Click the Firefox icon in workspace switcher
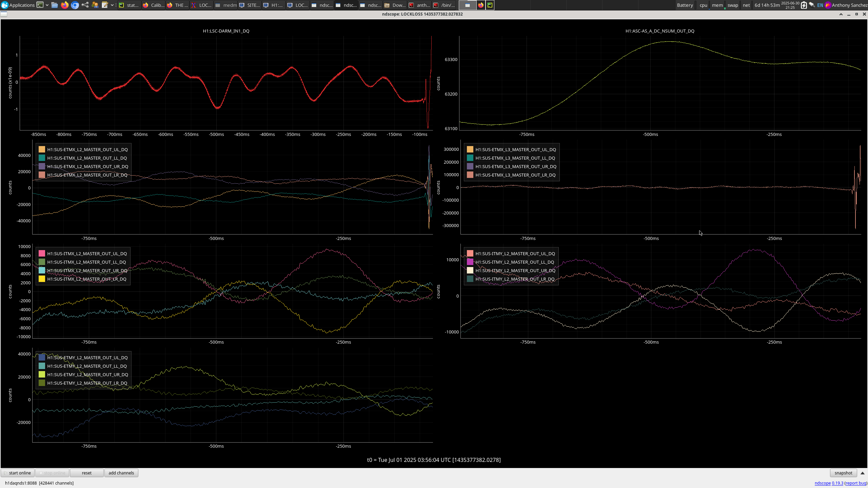Viewport: 868px width, 488px height. click(481, 5)
